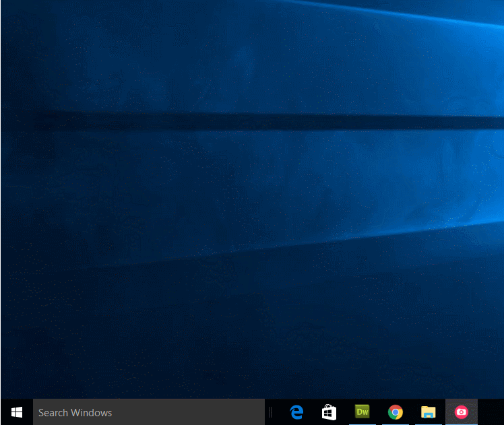Switch to Adobe Dreamweaver
The height and width of the screenshot is (425, 504).
pyautogui.click(x=363, y=412)
